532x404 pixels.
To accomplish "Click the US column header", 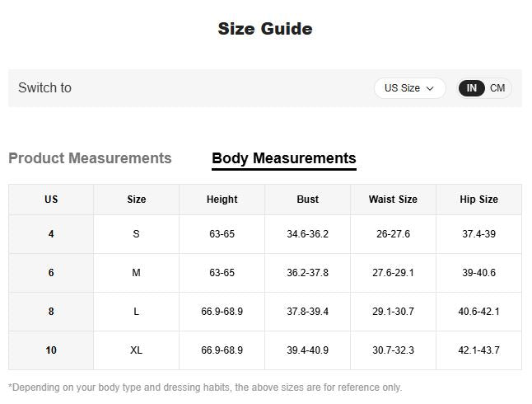I will [51, 200].
